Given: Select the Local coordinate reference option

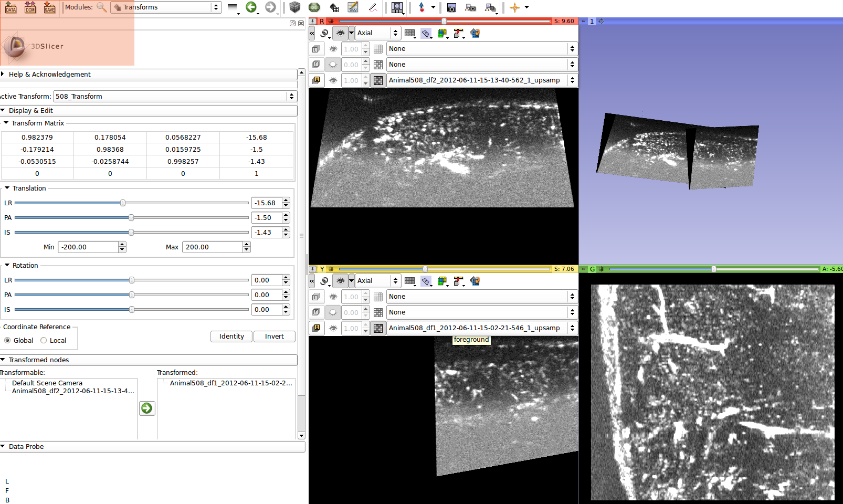Looking at the screenshot, I should point(44,340).
